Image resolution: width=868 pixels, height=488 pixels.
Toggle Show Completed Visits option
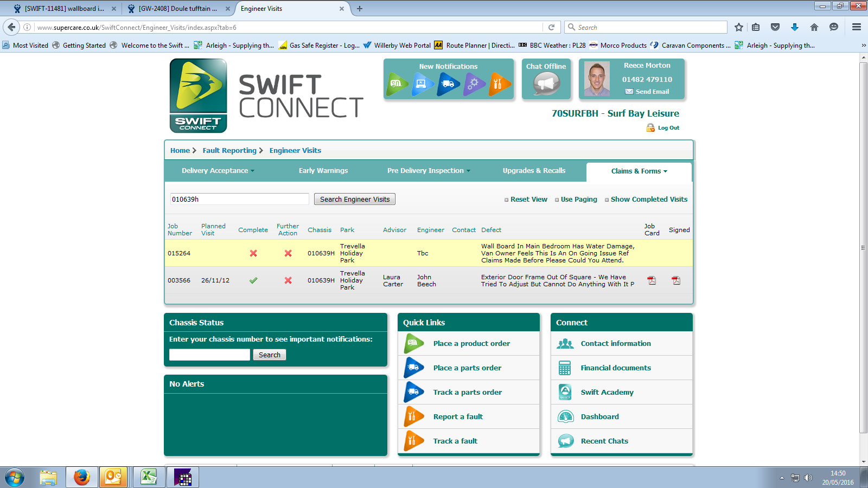coord(648,200)
